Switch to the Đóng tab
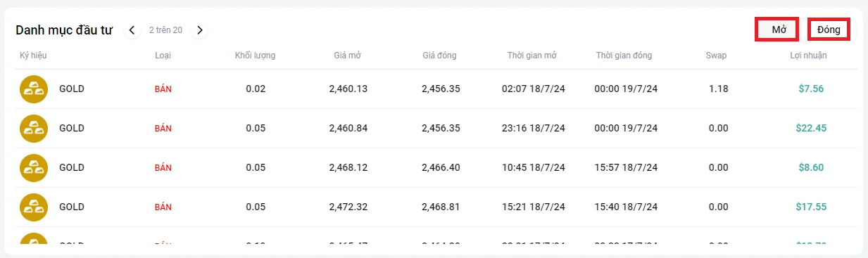The width and height of the screenshot is (868, 258). [x=829, y=30]
